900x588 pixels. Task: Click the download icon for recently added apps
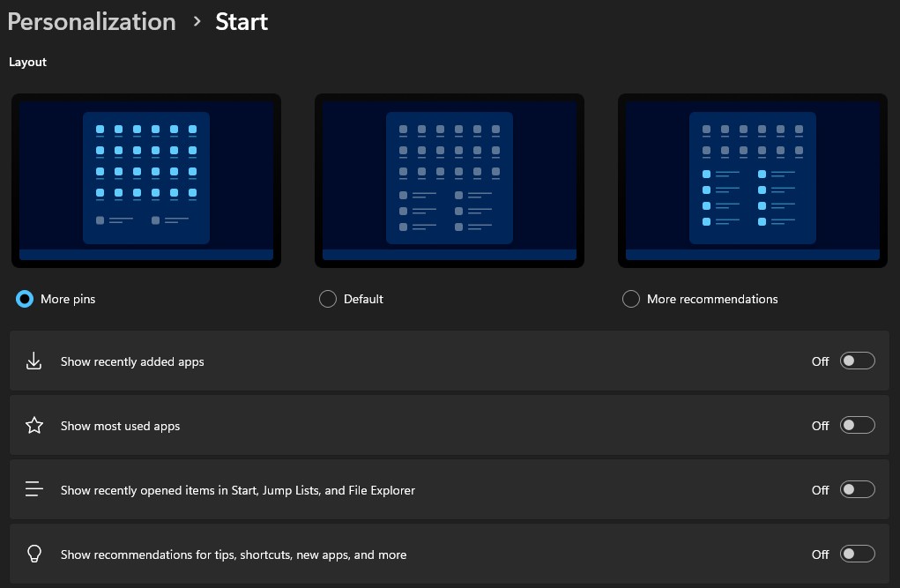point(34,361)
